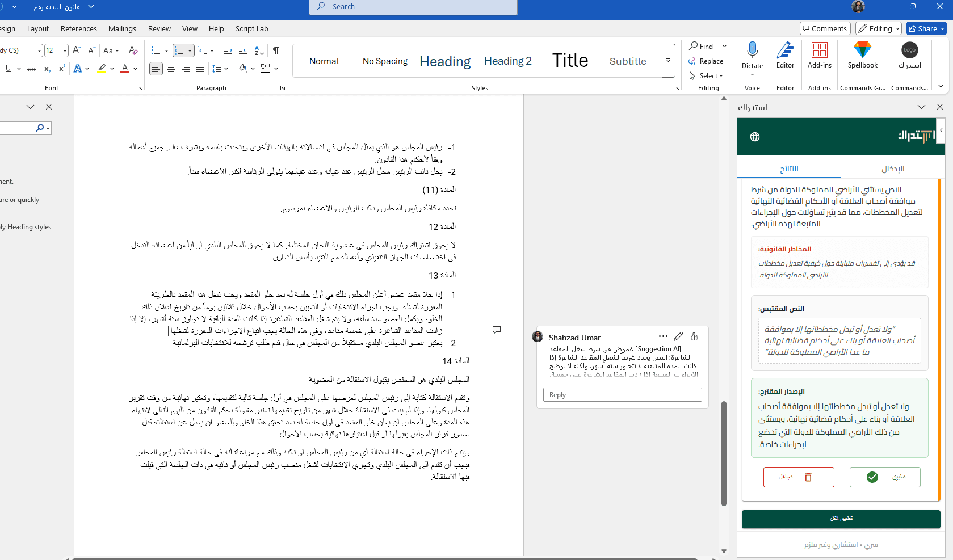Click تطبيق الكل apply all button
This screenshot has height=560, width=953.
841,519
